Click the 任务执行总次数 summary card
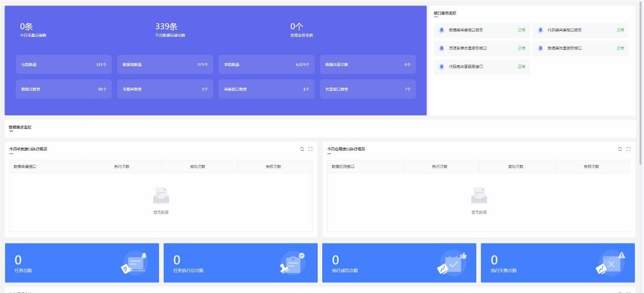This screenshot has height=293, width=644. (240, 263)
